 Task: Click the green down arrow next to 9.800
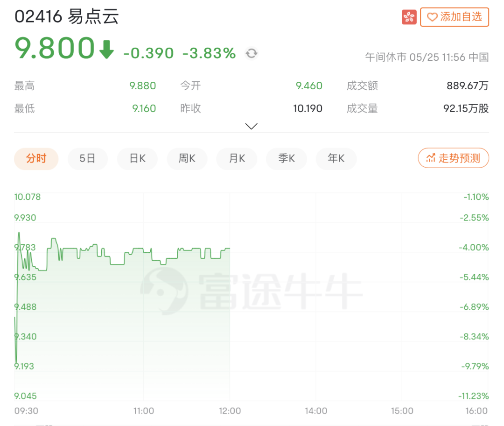click(x=106, y=50)
